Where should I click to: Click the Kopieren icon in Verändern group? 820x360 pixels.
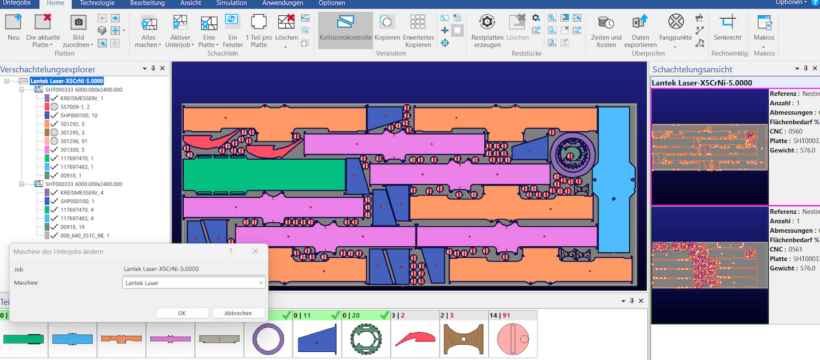tap(387, 22)
